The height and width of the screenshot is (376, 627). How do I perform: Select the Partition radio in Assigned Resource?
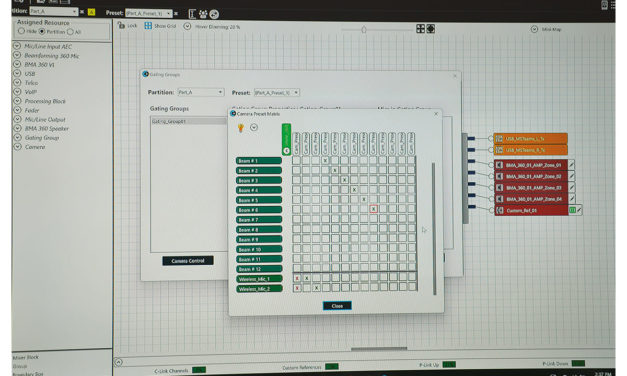(x=42, y=31)
